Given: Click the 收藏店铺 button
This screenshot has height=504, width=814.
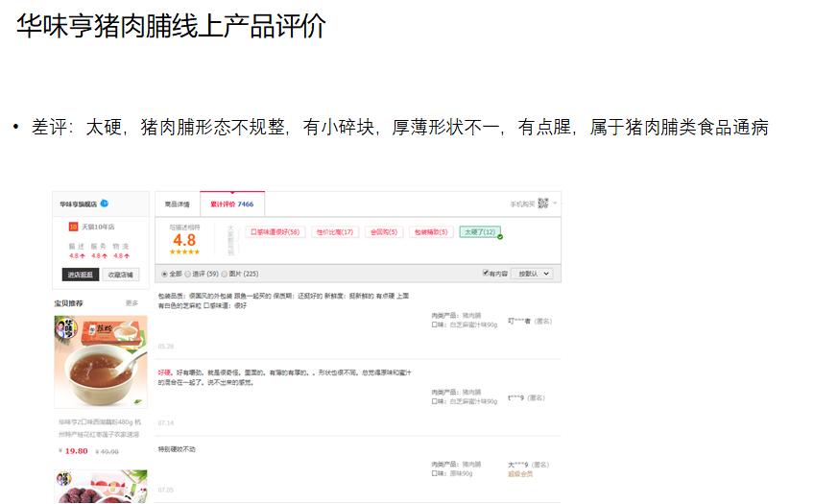Looking at the screenshot, I should point(120,275).
